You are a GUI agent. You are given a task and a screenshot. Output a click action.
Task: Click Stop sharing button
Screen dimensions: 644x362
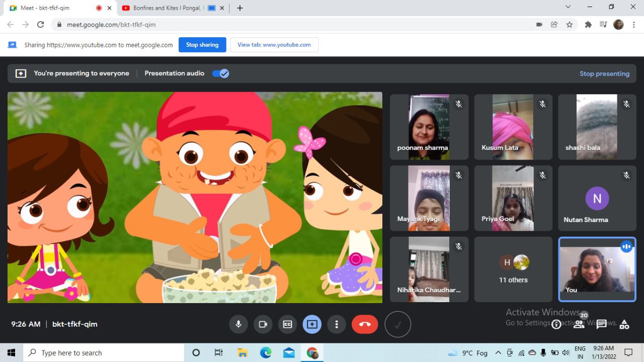(x=202, y=45)
